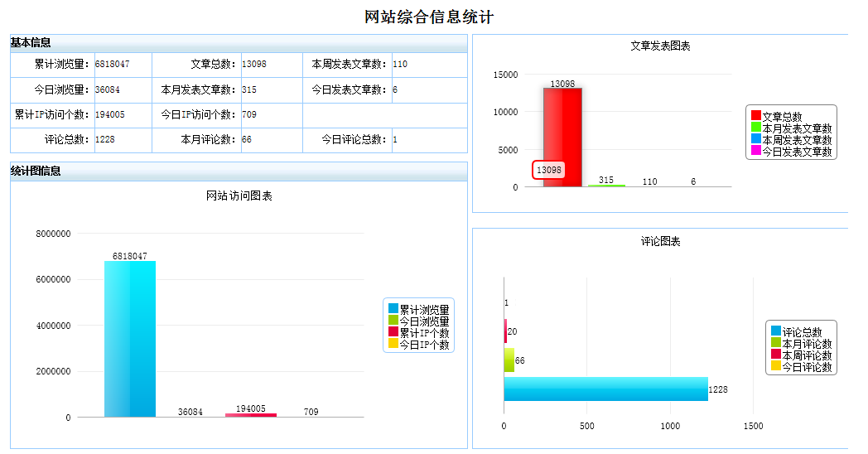Image resolution: width=868 pixels, height=454 pixels.
Task: Click the red 累计IP个数 legend swatch
Action: [x=393, y=332]
